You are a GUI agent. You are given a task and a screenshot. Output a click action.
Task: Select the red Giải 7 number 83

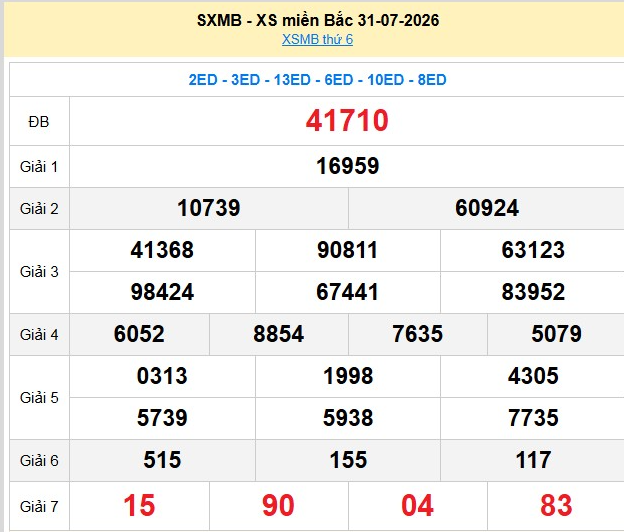click(556, 506)
